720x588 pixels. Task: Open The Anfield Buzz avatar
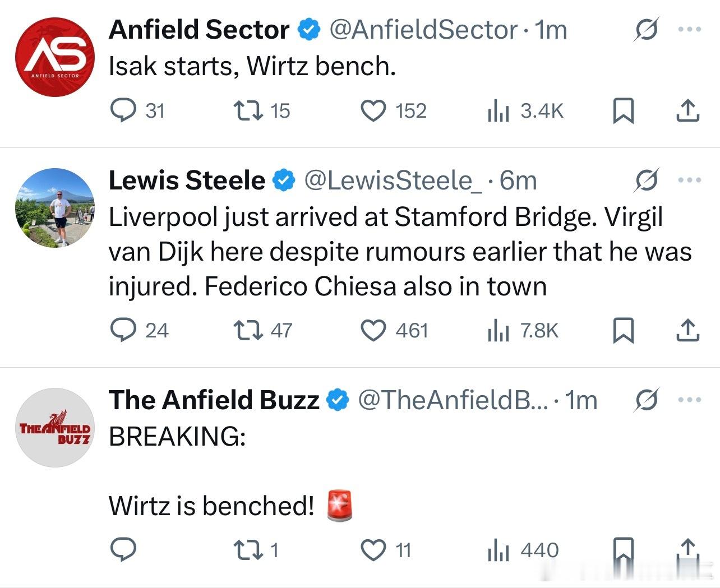pos(55,428)
